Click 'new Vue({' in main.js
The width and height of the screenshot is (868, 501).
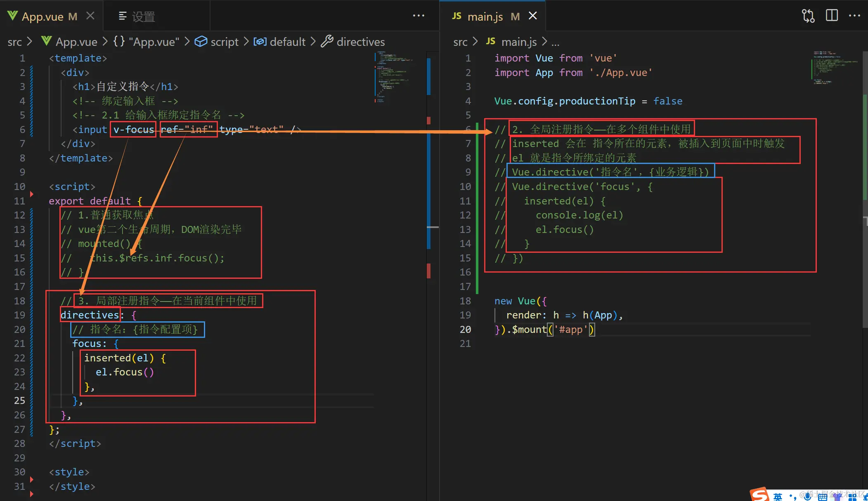[x=520, y=301]
